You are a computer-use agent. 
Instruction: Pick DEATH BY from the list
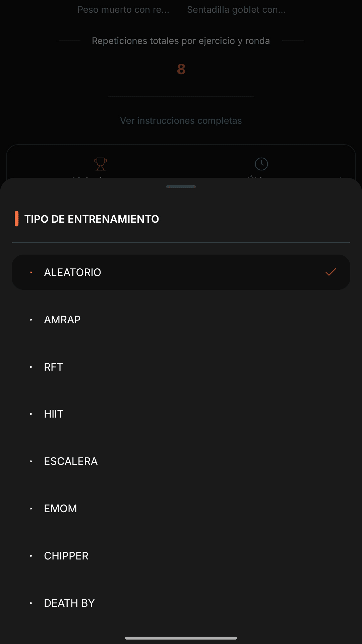point(69,603)
